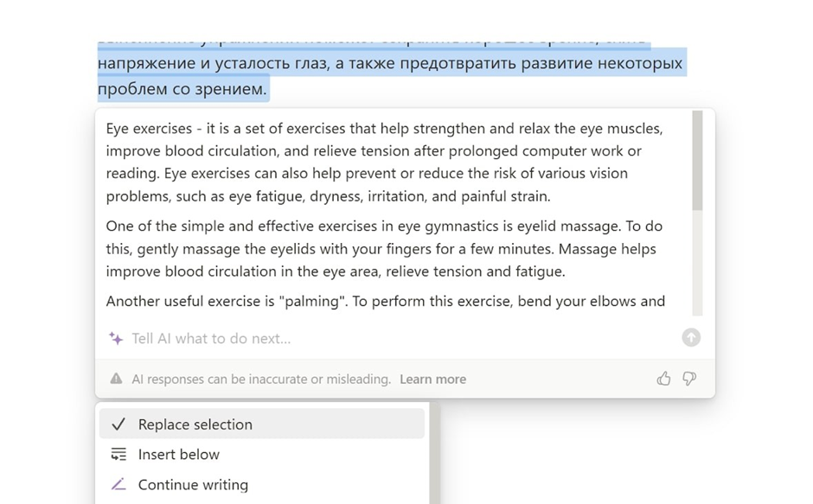Screen dimensions: 813x504
Task: Click the highlighted Russian text selection
Action: [389, 64]
